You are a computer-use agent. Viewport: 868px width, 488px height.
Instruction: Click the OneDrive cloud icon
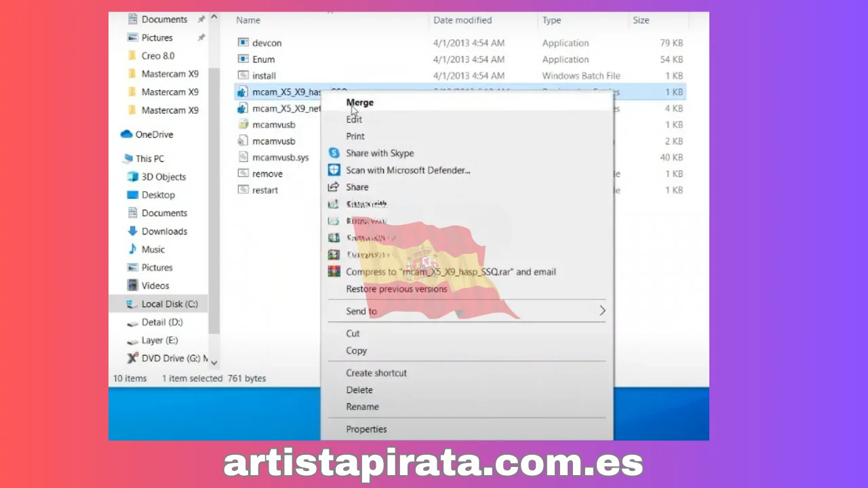coord(127,134)
